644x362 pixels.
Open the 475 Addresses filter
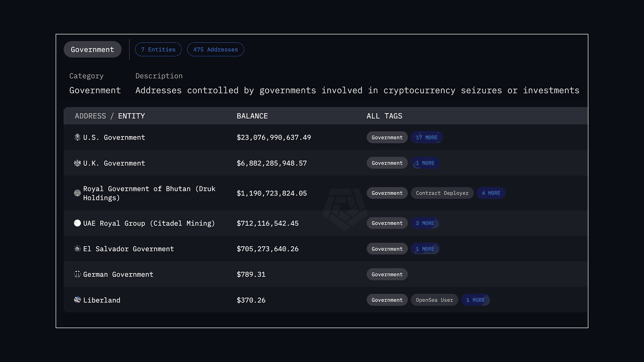point(215,49)
